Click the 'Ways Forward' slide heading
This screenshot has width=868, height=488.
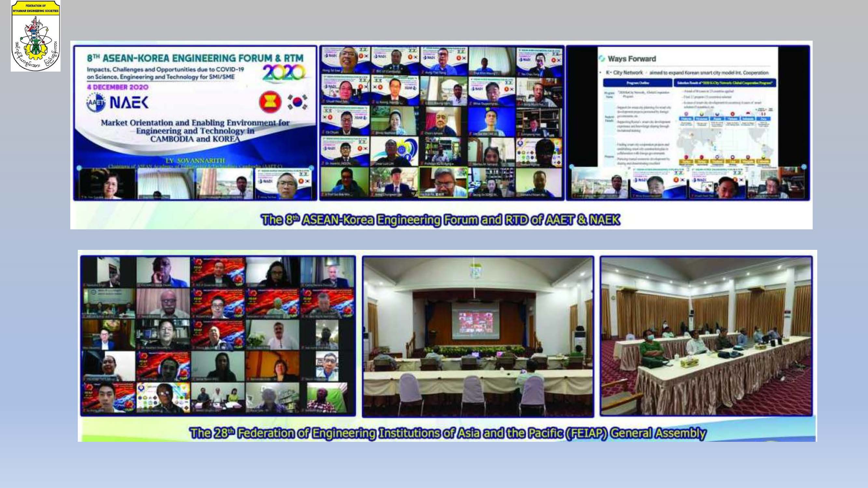point(632,59)
